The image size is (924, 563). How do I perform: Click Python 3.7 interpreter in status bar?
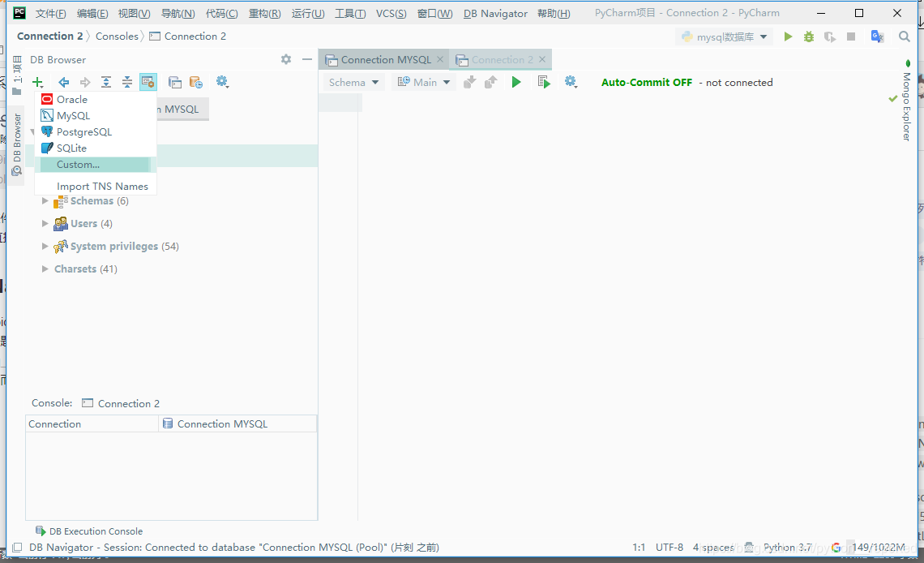[787, 547]
